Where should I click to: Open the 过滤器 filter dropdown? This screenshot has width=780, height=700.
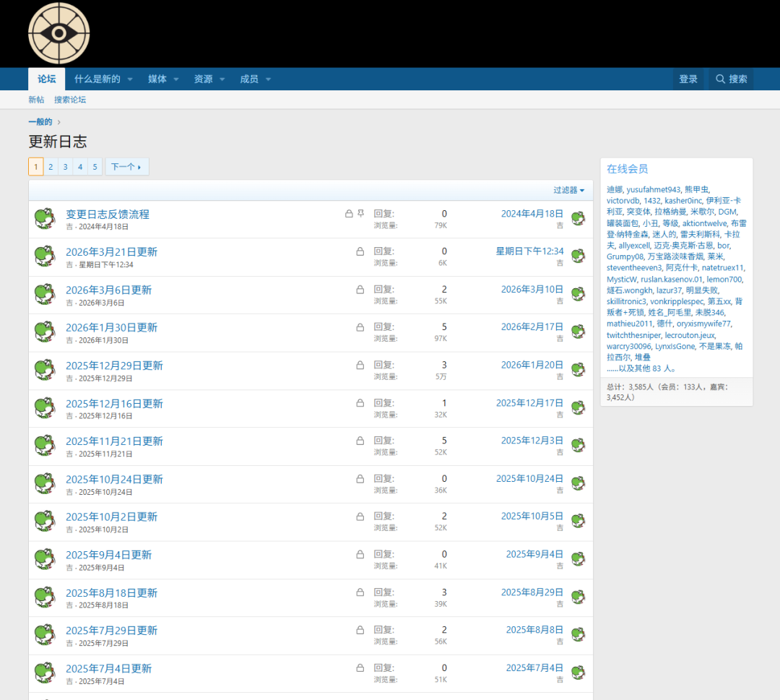coord(569,190)
